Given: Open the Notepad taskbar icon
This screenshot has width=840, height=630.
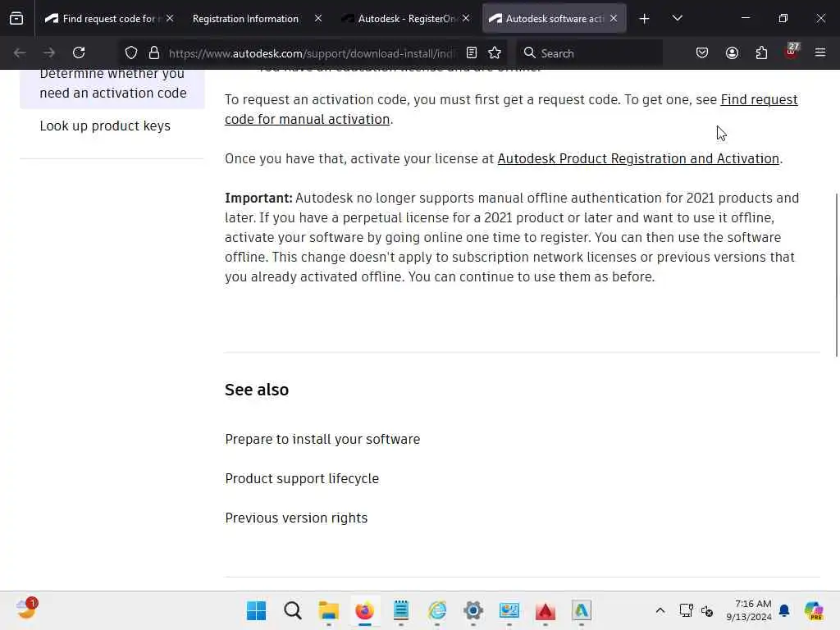Looking at the screenshot, I should click(x=400, y=610).
